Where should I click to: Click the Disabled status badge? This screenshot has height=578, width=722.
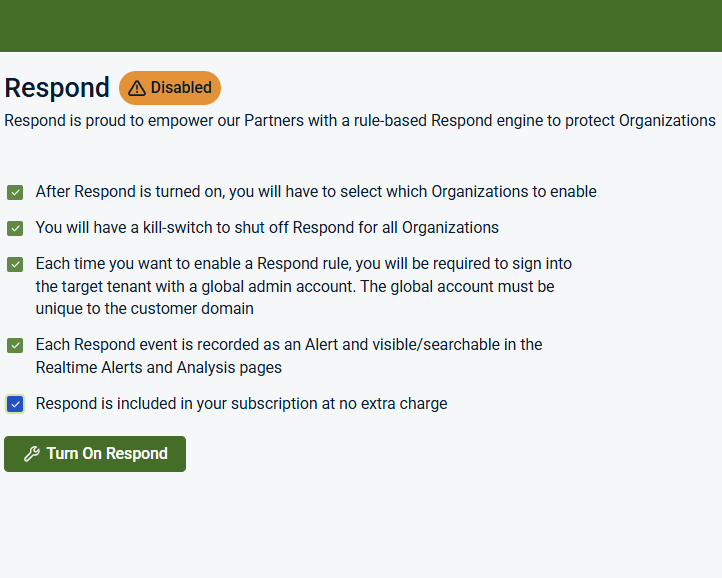tap(170, 88)
